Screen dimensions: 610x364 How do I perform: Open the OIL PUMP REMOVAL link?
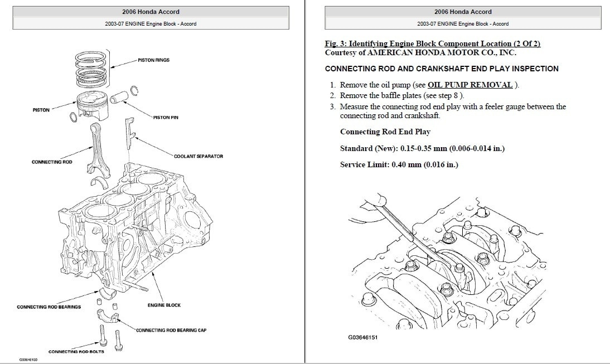[x=469, y=85]
